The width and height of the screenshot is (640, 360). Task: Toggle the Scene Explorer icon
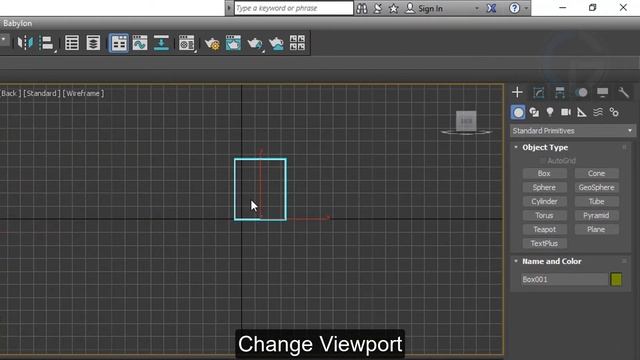(72, 43)
